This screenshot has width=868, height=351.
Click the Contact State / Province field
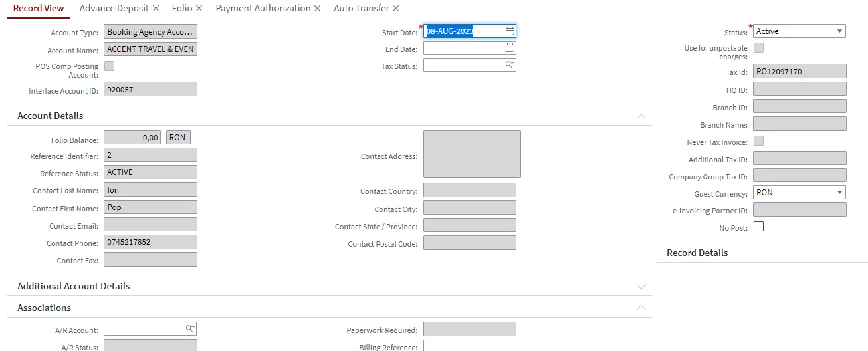point(470,225)
